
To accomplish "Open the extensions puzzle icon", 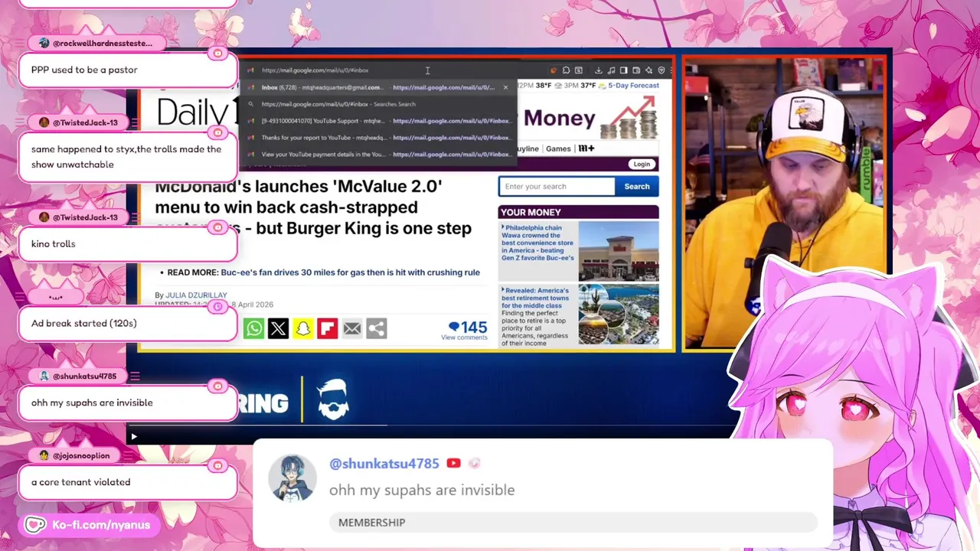I will (567, 70).
